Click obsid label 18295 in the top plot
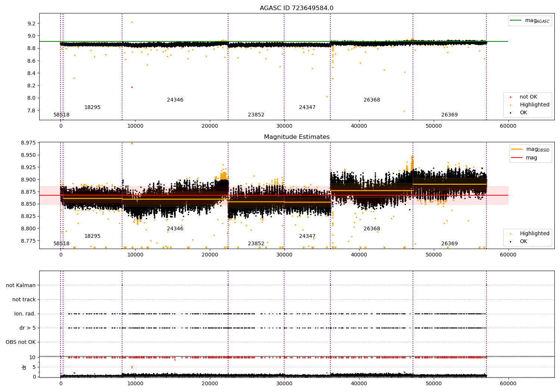The width and height of the screenshot is (560, 392). pos(92,108)
